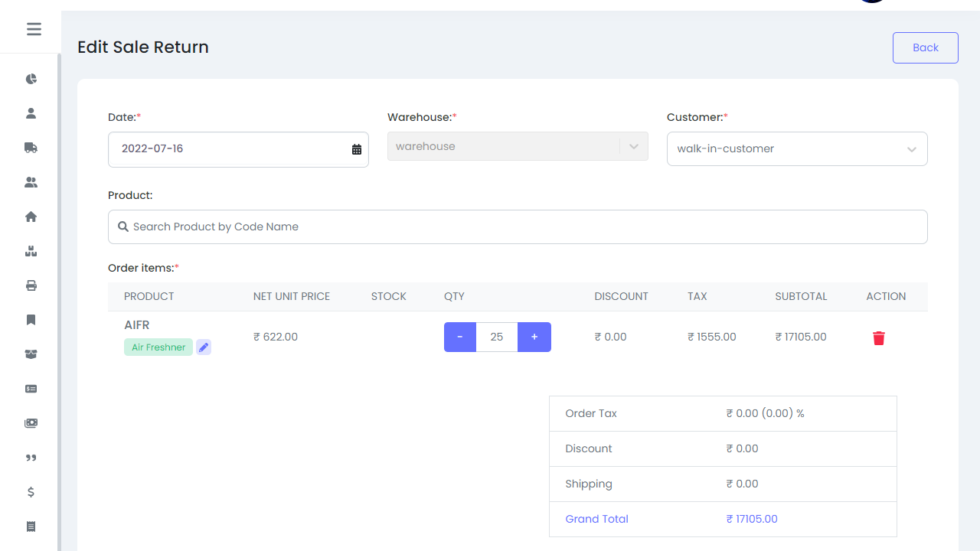This screenshot has height=551, width=980.
Task: Edit the Air Freshner product with pencil icon
Action: pyautogui.click(x=204, y=347)
